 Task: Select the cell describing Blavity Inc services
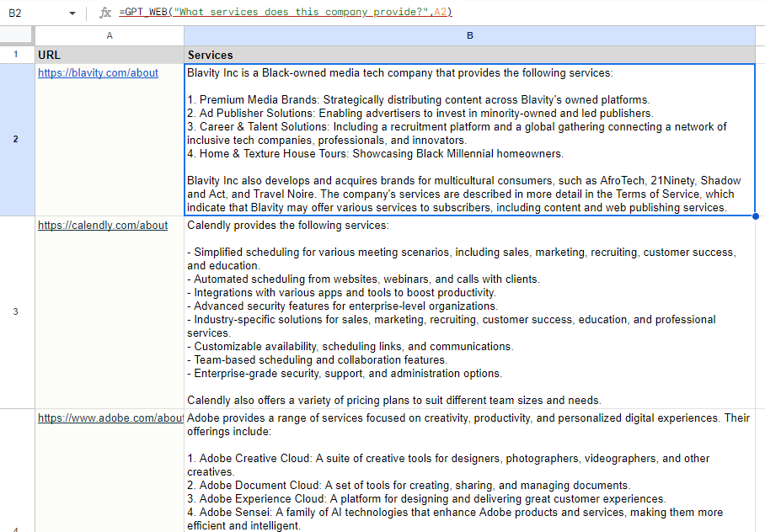tap(469, 140)
